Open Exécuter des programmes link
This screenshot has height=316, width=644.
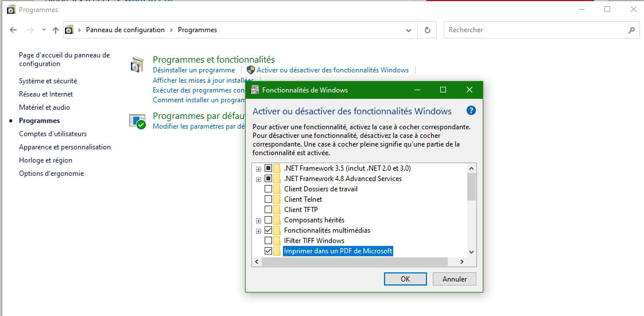199,90
